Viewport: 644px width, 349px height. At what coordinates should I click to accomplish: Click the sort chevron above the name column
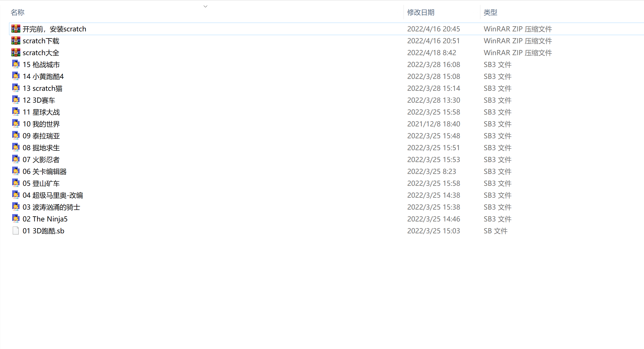(x=206, y=6)
